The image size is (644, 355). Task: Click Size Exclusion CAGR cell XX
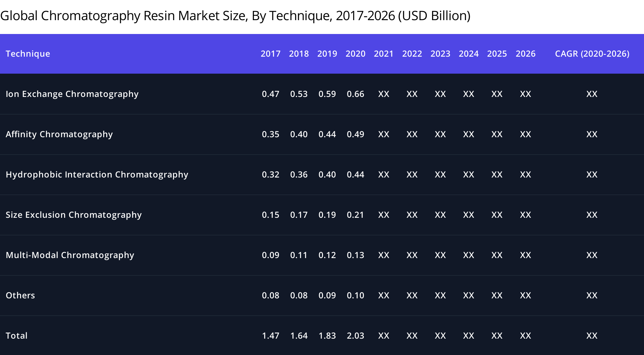coord(592,215)
